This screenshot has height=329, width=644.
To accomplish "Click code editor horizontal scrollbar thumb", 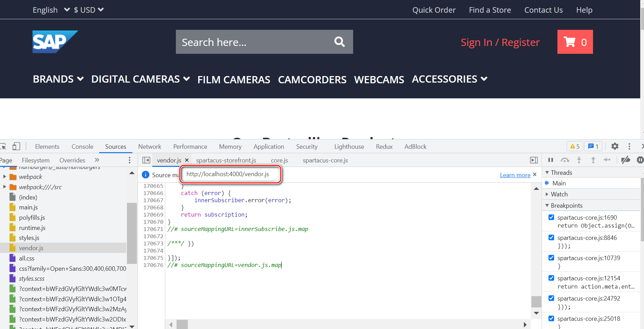I will [182, 324].
